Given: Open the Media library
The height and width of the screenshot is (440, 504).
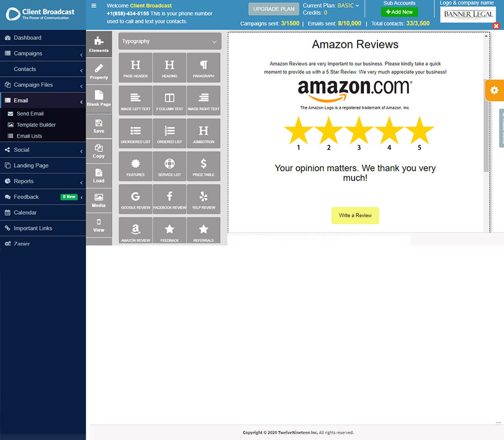Looking at the screenshot, I should coord(99,200).
